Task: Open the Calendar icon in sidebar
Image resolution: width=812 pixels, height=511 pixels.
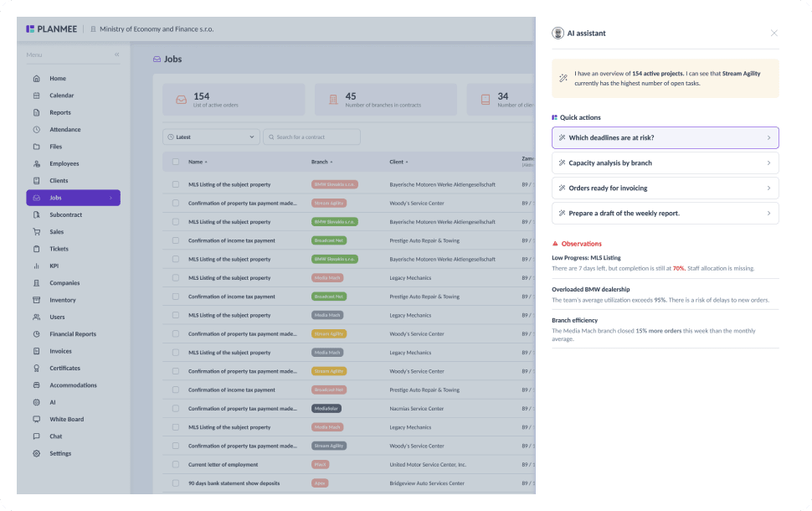Action: (x=36, y=95)
